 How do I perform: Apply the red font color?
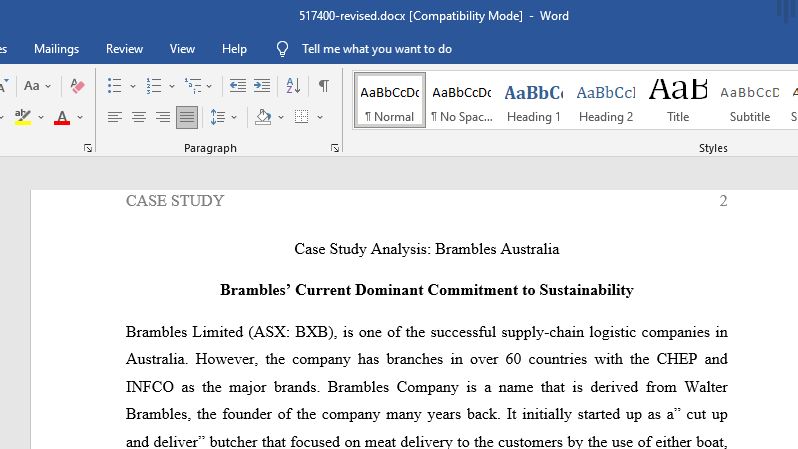pyautogui.click(x=62, y=118)
